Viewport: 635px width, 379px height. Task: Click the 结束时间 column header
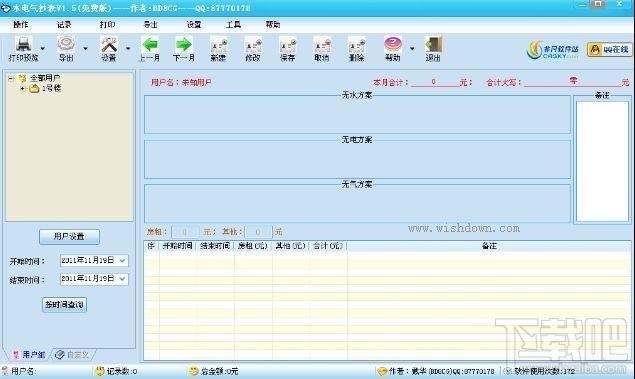coord(215,246)
